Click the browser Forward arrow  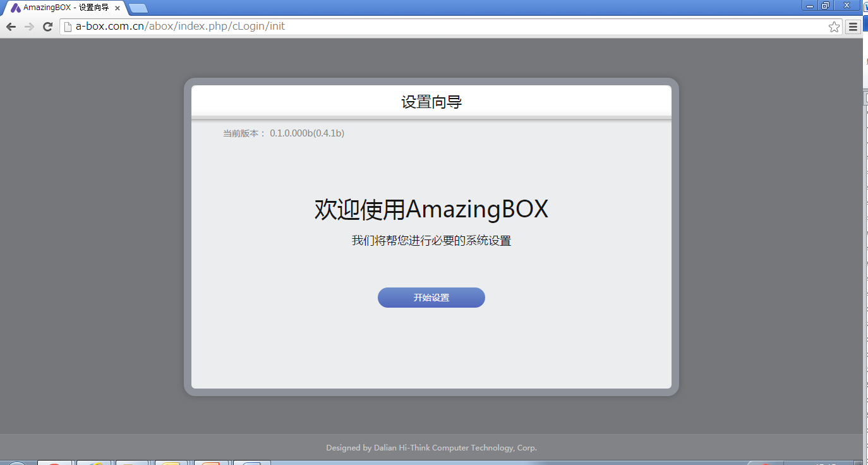[x=29, y=27]
